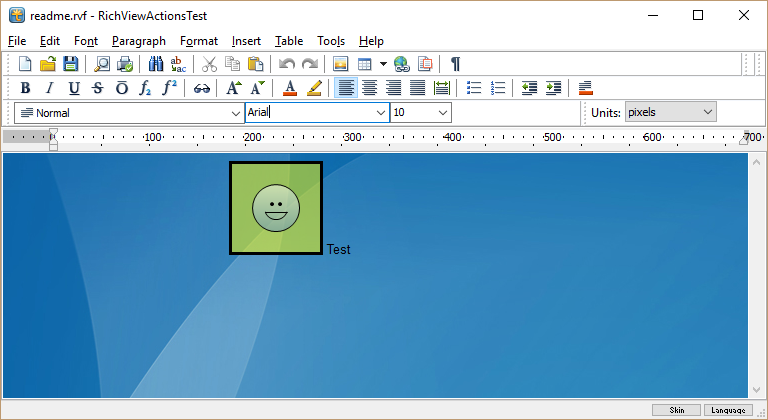Click in the Arial font name field
The image size is (768, 420).
pyautogui.click(x=310, y=113)
